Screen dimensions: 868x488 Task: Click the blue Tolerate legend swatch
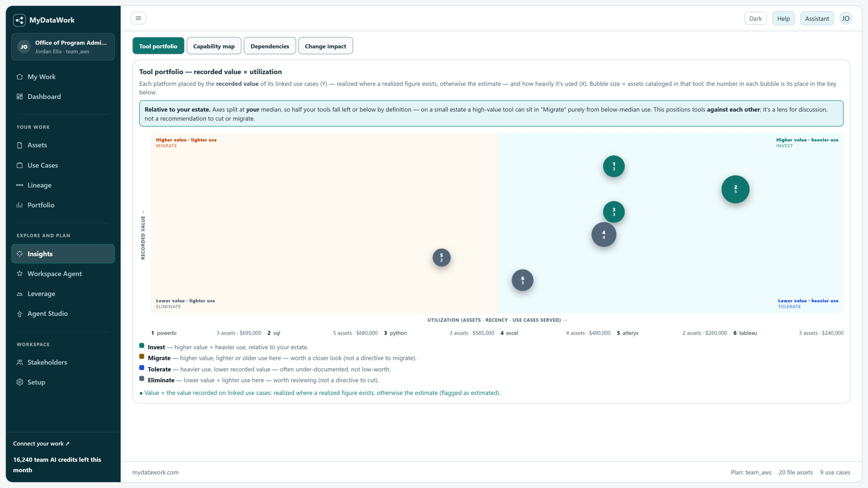[142, 368]
